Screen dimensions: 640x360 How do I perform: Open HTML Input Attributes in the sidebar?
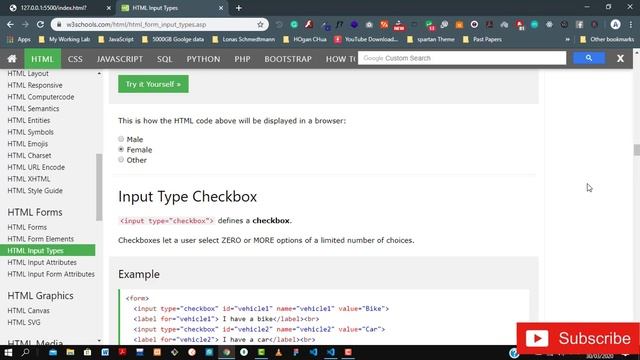(42, 262)
